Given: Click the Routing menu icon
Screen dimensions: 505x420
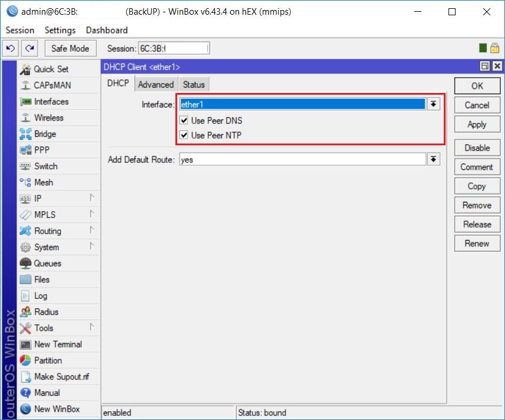Looking at the screenshot, I should point(25,231).
